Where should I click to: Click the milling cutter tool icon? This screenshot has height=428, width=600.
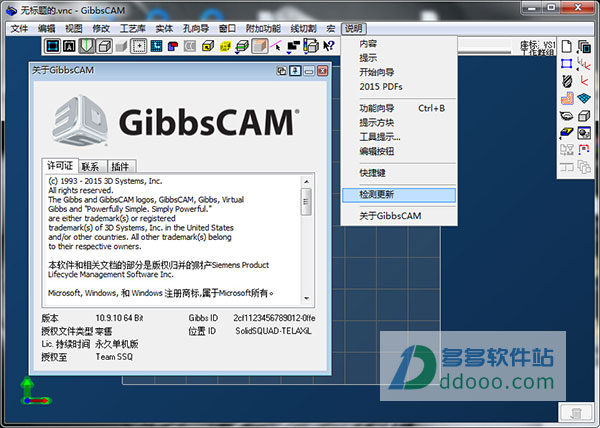pyautogui.click(x=567, y=81)
